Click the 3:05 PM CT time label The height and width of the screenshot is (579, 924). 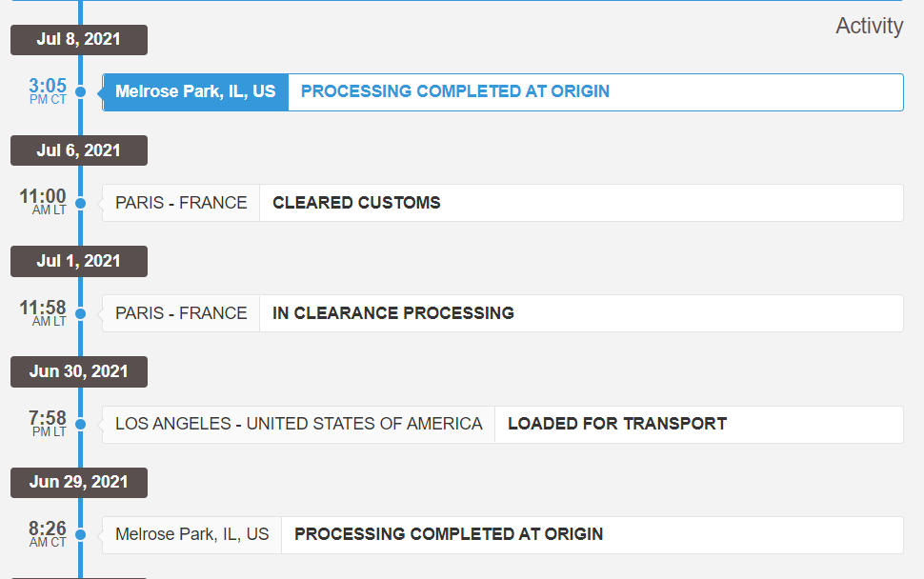tap(48, 90)
